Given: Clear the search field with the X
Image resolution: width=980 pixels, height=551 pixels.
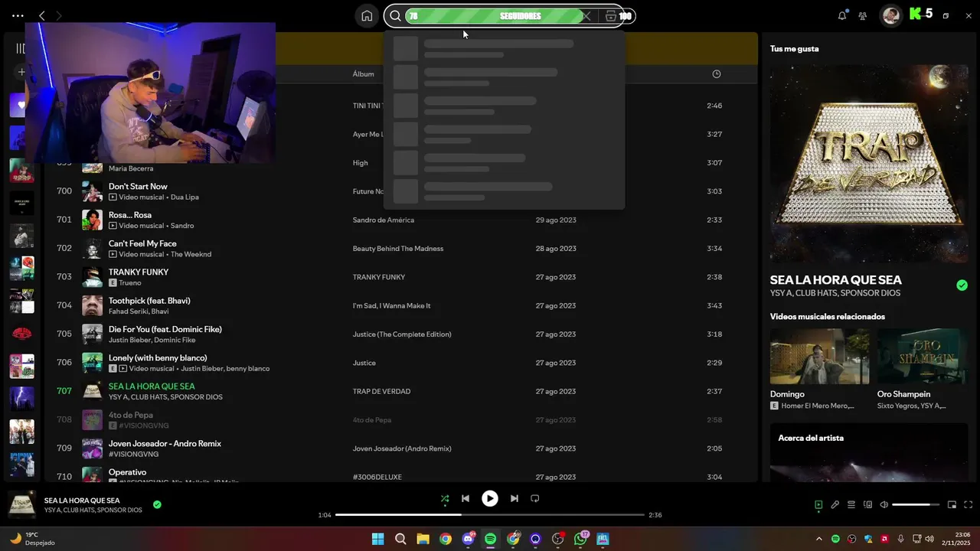Looking at the screenshot, I should (586, 16).
